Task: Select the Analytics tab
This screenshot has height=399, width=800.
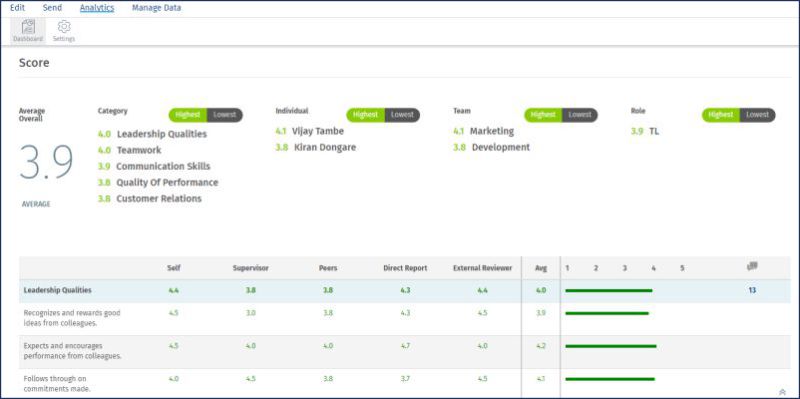Action: click(x=97, y=8)
